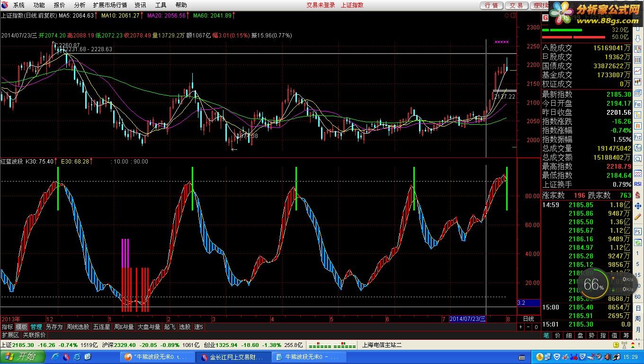Apply the 大盘与量 template tab
The image size is (644, 364).
(149, 327)
